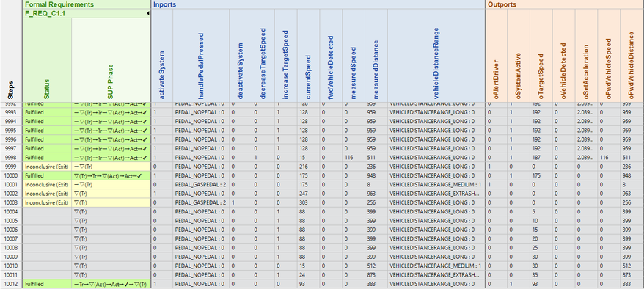Click PEDAL_GASPEDAL : 2 in row 10001
644x289 pixels.
200,185
